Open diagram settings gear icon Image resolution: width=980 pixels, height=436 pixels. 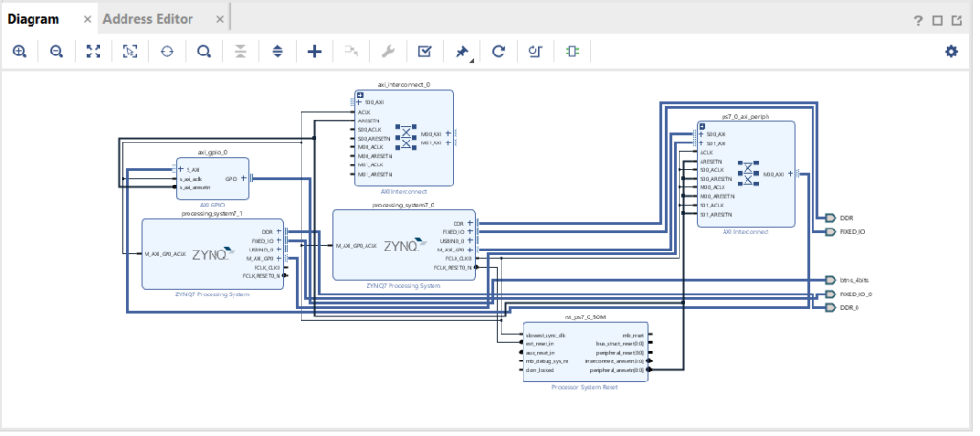click(x=950, y=52)
